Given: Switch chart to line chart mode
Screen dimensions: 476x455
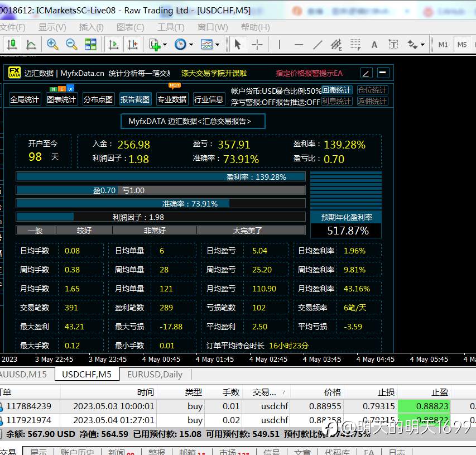Looking at the screenshot, I should (x=31, y=45).
